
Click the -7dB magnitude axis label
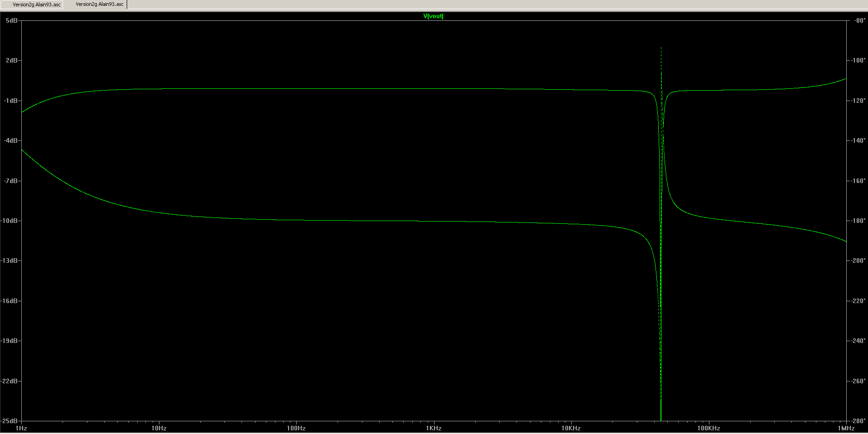pos(11,181)
